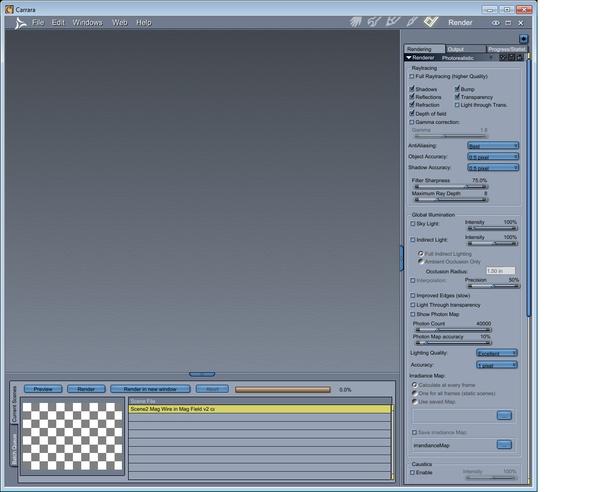This screenshot has width=600, height=492.
Task: Enable the Caustics Enable checkbox
Action: pyautogui.click(x=412, y=472)
